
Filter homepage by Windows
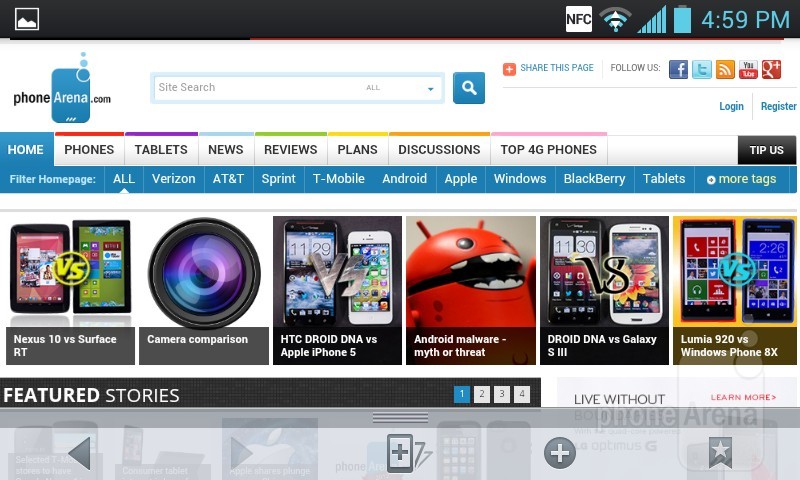[x=520, y=179]
